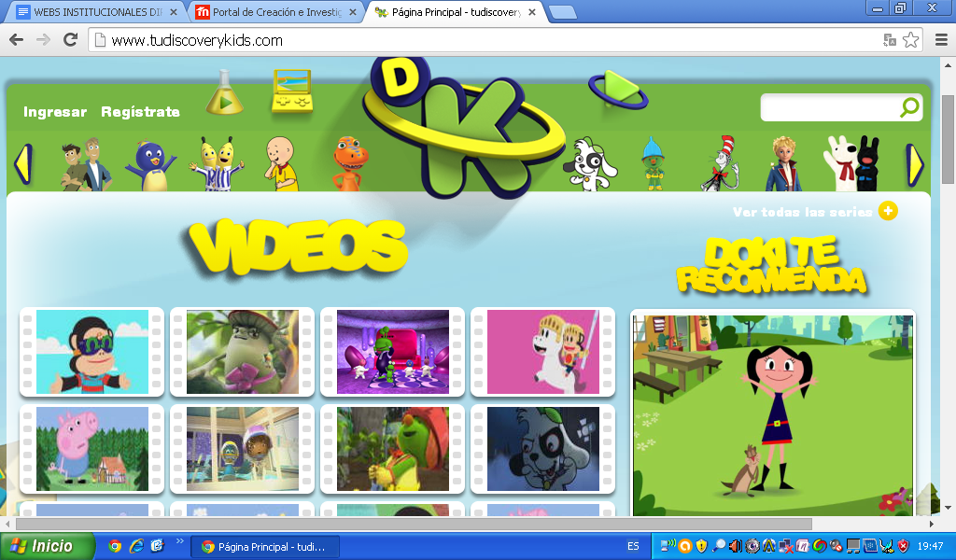Slide character carousel left with yellow arrow
Viewport: 956px width, 560px height.
pos(22,164)
